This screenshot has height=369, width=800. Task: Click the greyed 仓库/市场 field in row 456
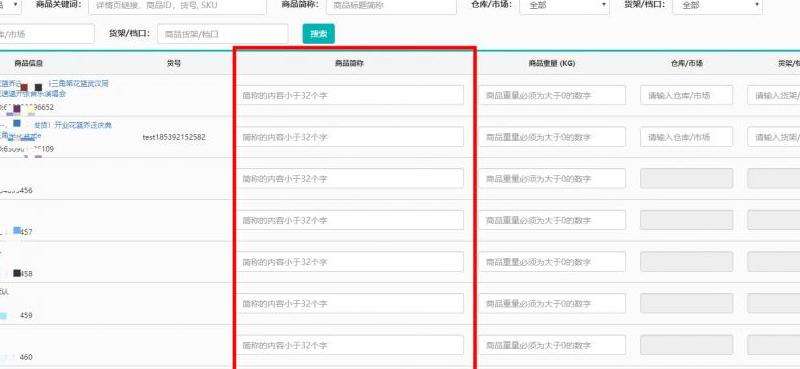(687, 179)
